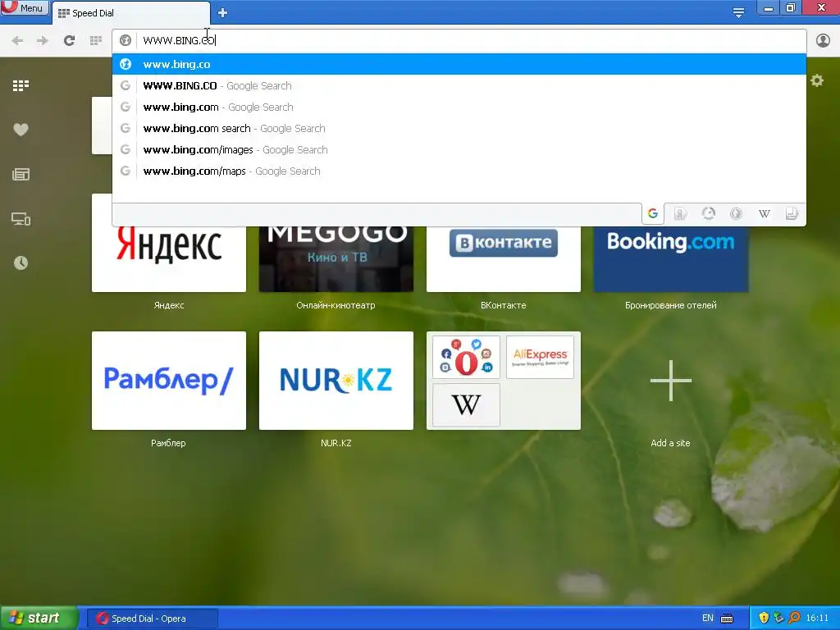
Task: Open the Booking.com speed dial tile
Action: pos(671,258)
